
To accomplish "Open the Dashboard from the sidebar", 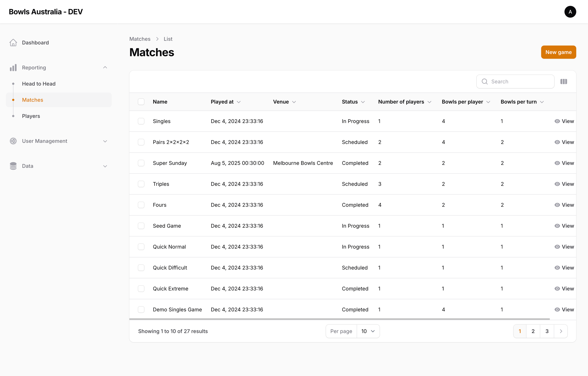I will coord(35,42).
